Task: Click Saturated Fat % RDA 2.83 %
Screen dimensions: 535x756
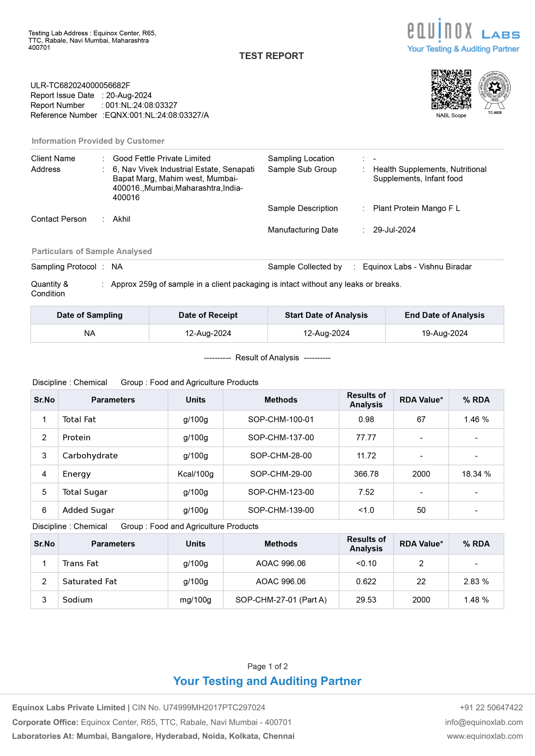Action: (x=476, y=581)
